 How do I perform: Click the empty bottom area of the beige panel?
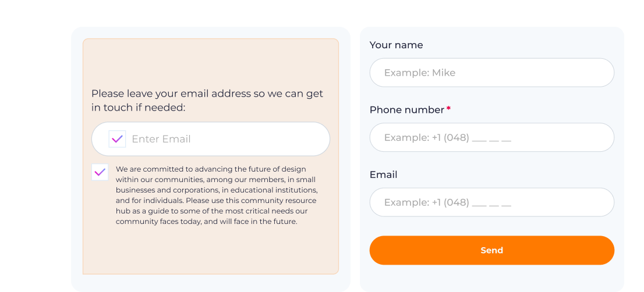[210, 251]
